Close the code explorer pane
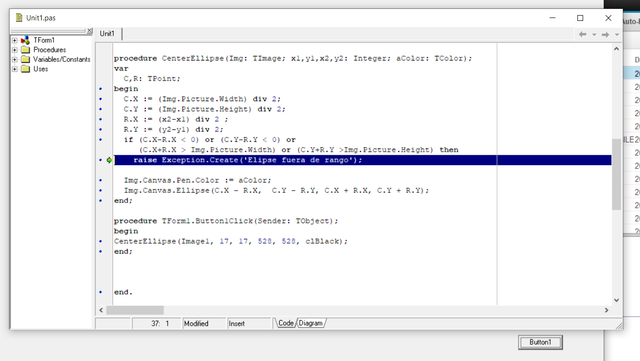The width and height of the screenshot is (640, 361). [90, 31]
